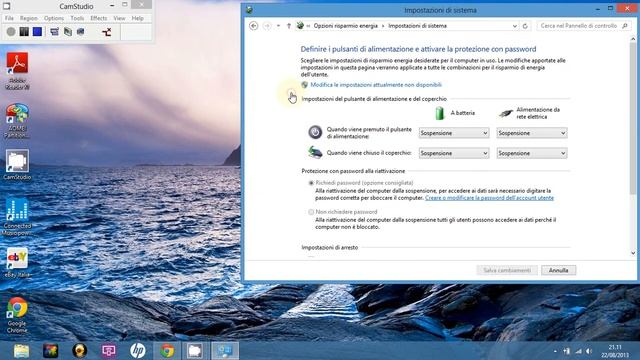
Task: Show hidden system tray icons
Action: tap(555, 351)
